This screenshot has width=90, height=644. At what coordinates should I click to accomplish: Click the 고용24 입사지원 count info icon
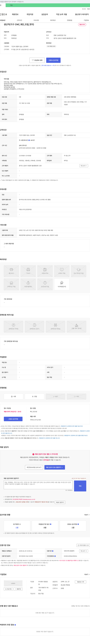coord(78,524)
